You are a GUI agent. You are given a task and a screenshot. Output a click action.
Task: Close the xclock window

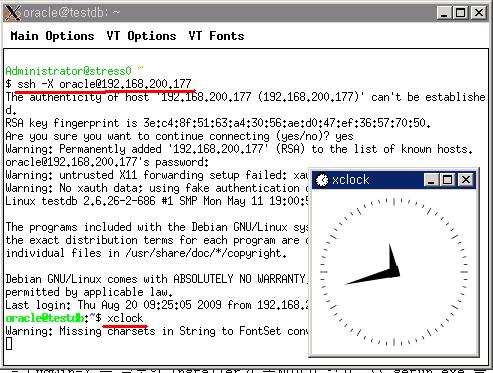coord(466,180)
